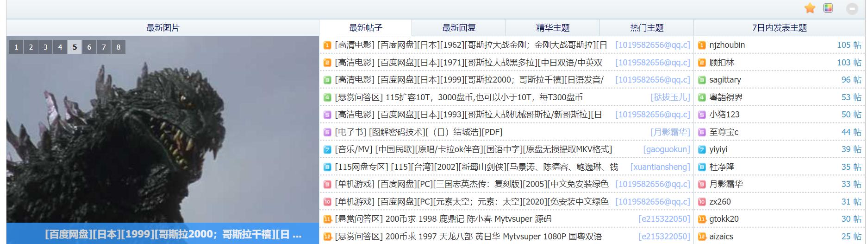This screenshot has height=244, width=868.
Task: Open user 顾扣林's profile
Action: [x=722, y=63]
